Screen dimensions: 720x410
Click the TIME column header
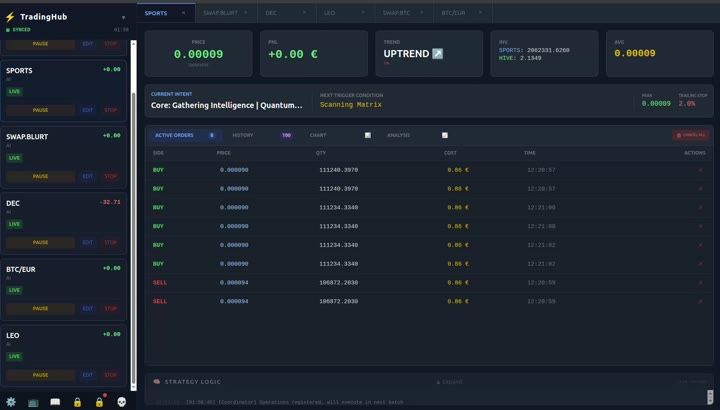pos(529,153)
